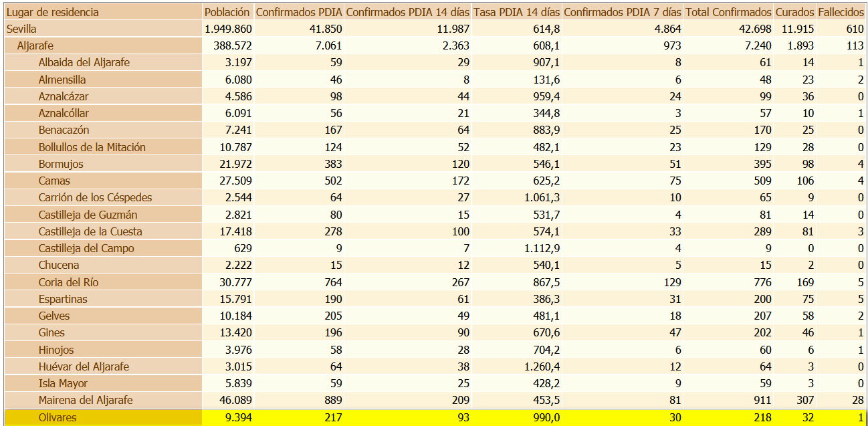Viewport: 868px width, 426px height.
Task: Click the Confirmados PDIA 7 días header
Action: pos(623,12)
